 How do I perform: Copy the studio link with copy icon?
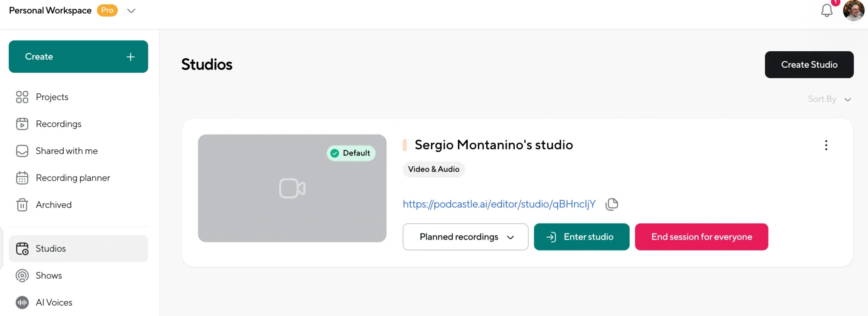click(612, 204)
